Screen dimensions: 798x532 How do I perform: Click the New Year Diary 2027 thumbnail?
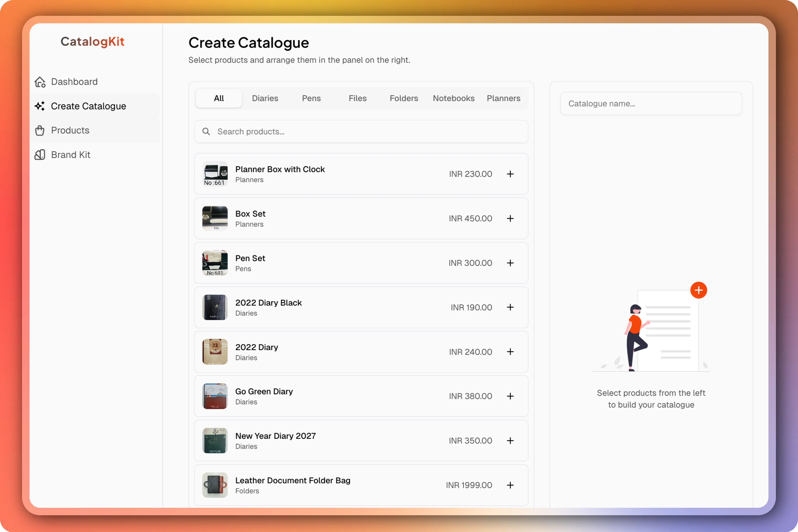click(215, 441)
